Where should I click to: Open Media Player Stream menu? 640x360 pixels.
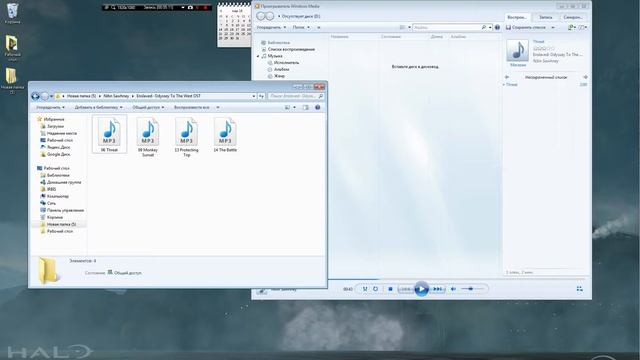coord(301,27)
